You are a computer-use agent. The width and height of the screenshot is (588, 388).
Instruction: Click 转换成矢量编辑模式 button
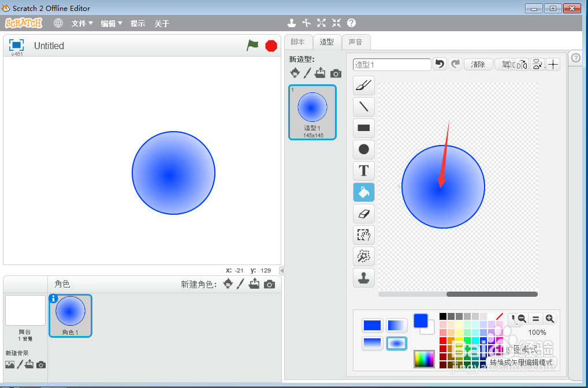click(521, 363)
